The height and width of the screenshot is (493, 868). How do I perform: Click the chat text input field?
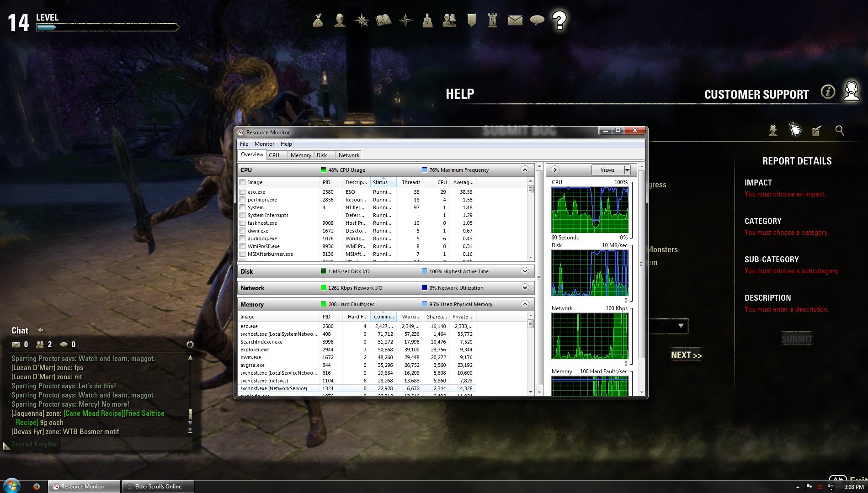pos(126,444)
